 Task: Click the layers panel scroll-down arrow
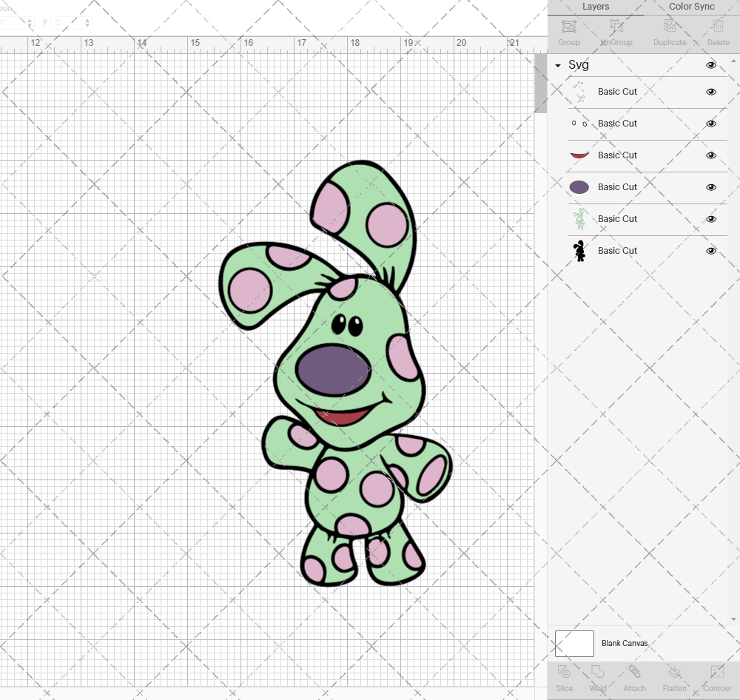(733, 619)
